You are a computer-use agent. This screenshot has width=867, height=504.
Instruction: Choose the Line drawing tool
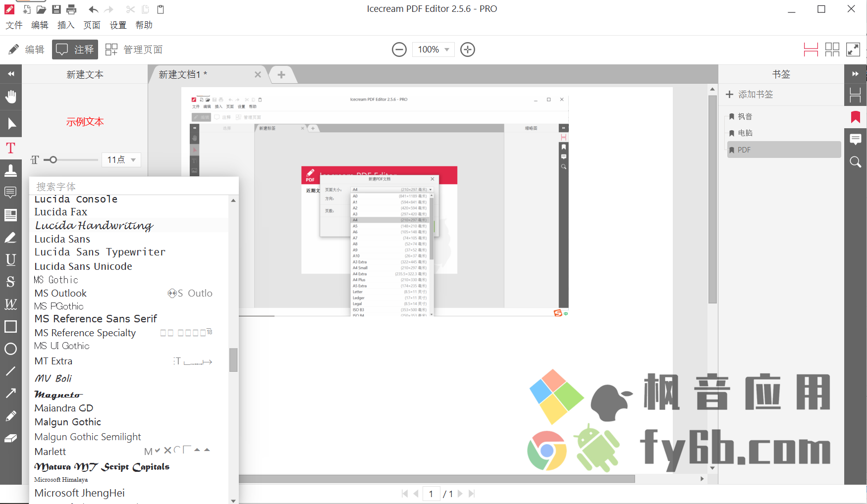point(11,371)
